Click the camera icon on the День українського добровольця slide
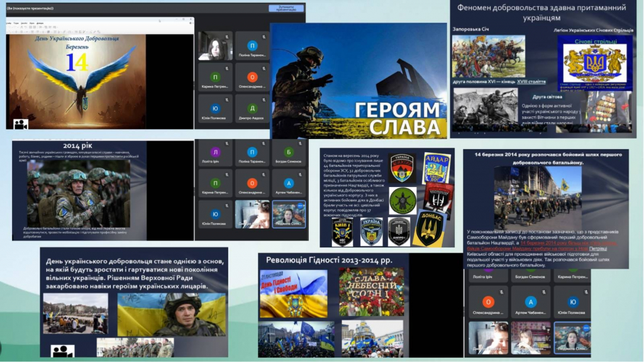The image size is (644, 362). 62,351
